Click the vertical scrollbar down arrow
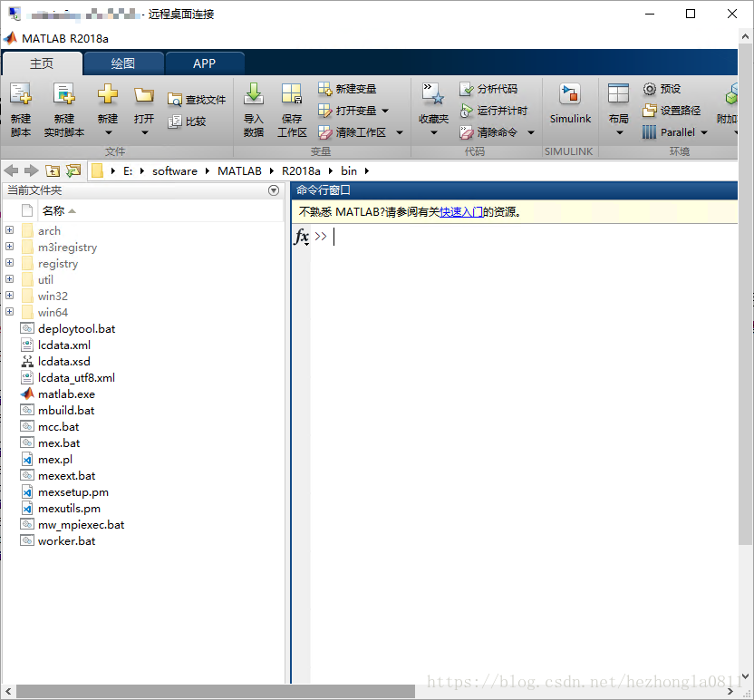The height and width of the screenshot is (700, 754). (x=745, y=676)
